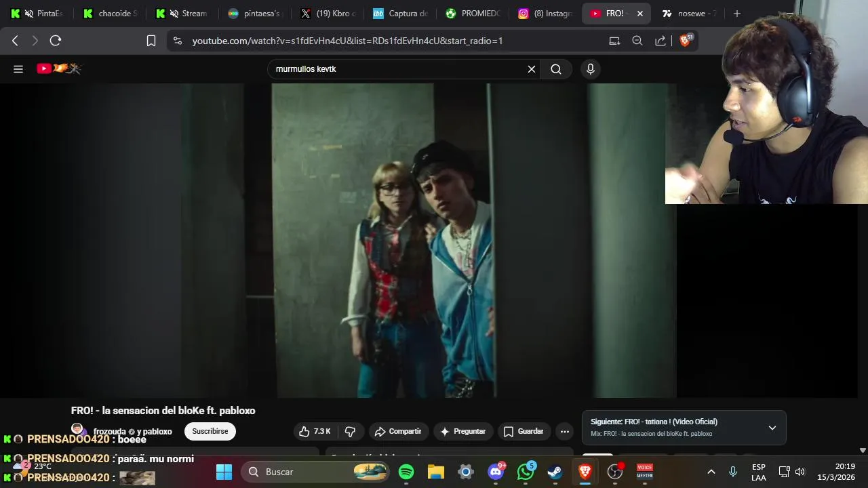Screen dimensions: 868x488
Task: Switch to the Instagram (8) tab
Action: tap(545, 14)
